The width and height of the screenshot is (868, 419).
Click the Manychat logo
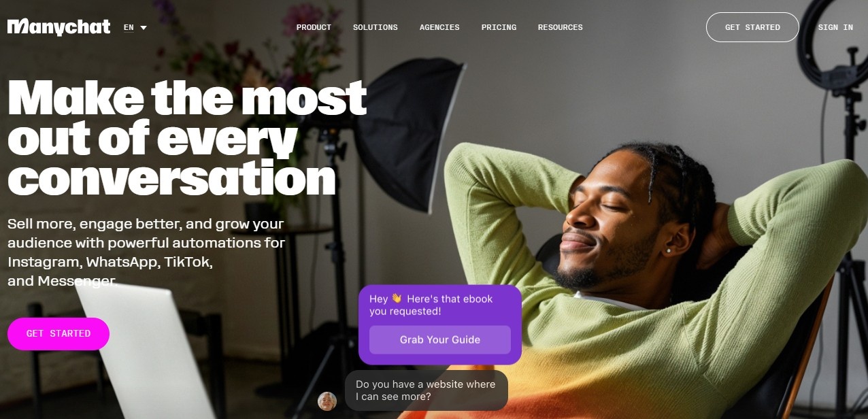[59, 27]
